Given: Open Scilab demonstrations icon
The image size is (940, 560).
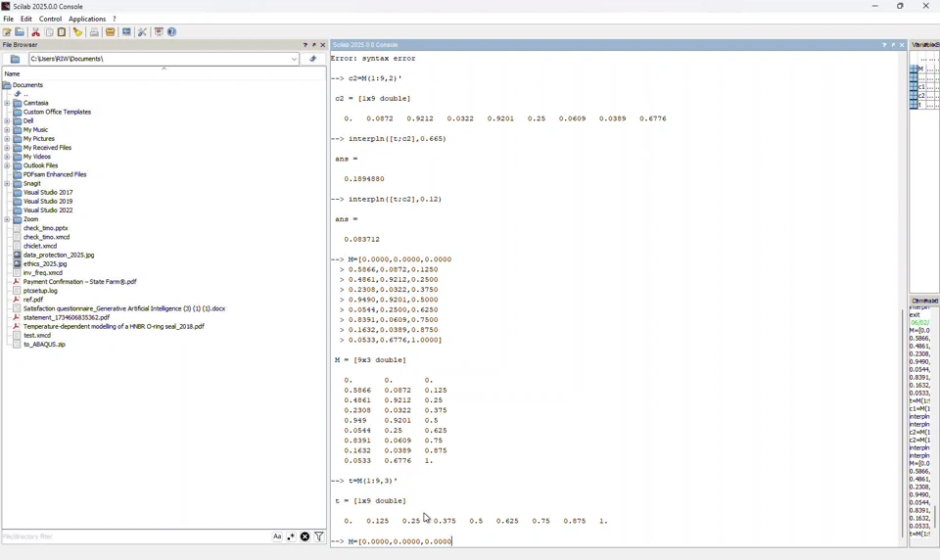Looking at the screenshot, I should pyautogui.click(x=159, y=32).
